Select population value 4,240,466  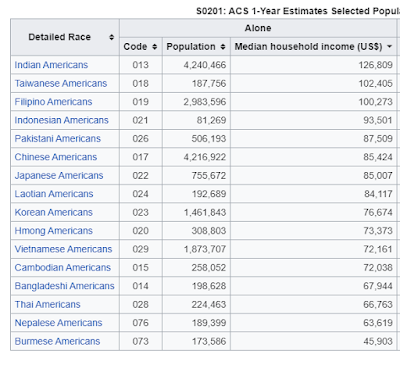[205, 65]
